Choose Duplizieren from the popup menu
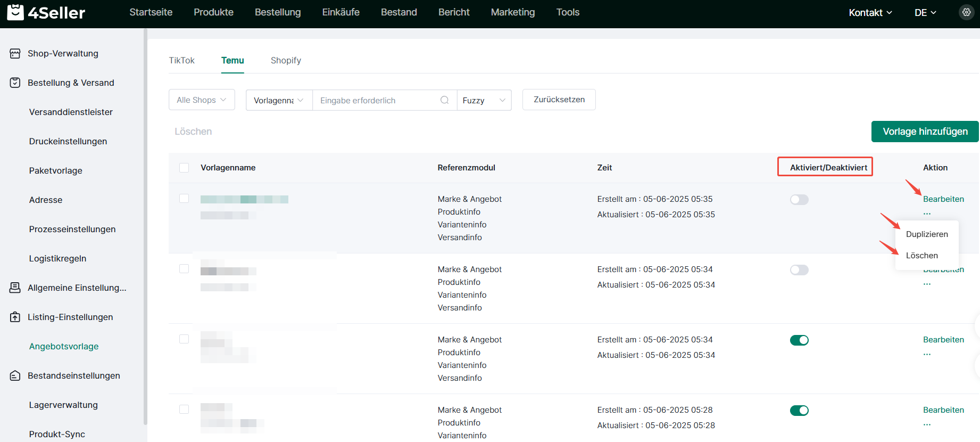 (927, 234)
